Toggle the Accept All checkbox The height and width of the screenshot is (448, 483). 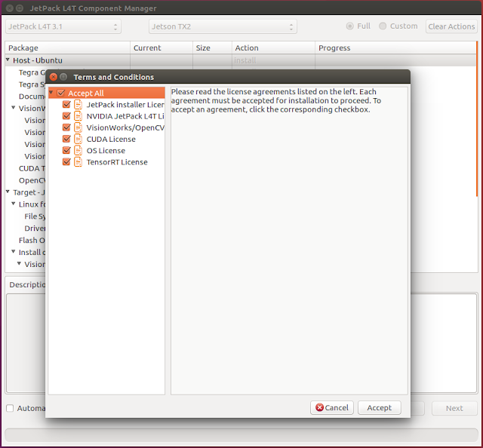[60, 93]
